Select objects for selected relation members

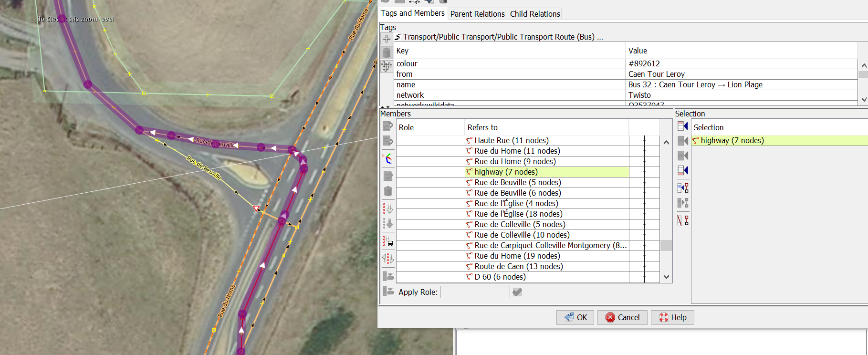683,203
